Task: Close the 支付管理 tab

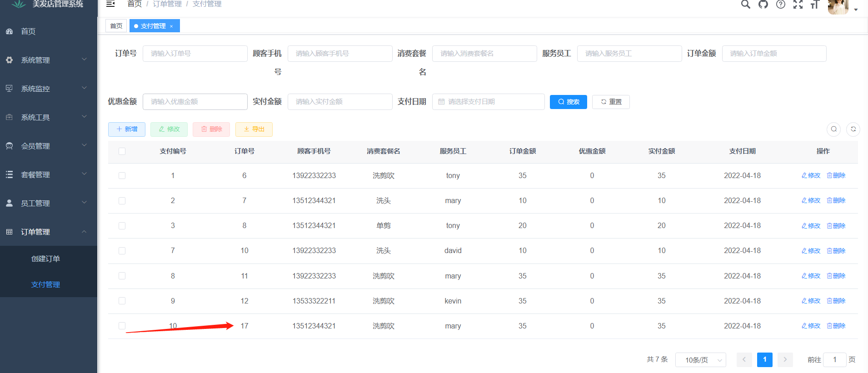Action: 171,26
